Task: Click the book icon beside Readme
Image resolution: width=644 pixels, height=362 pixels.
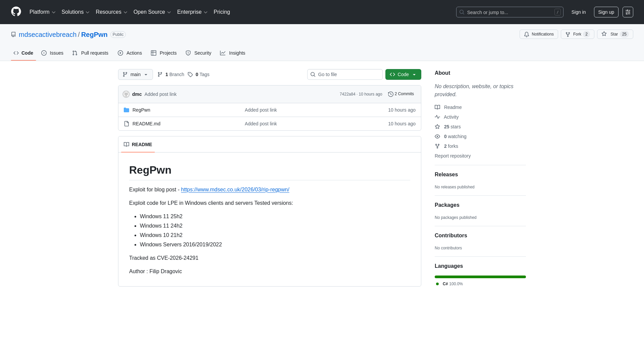Action: pos(437,107)
